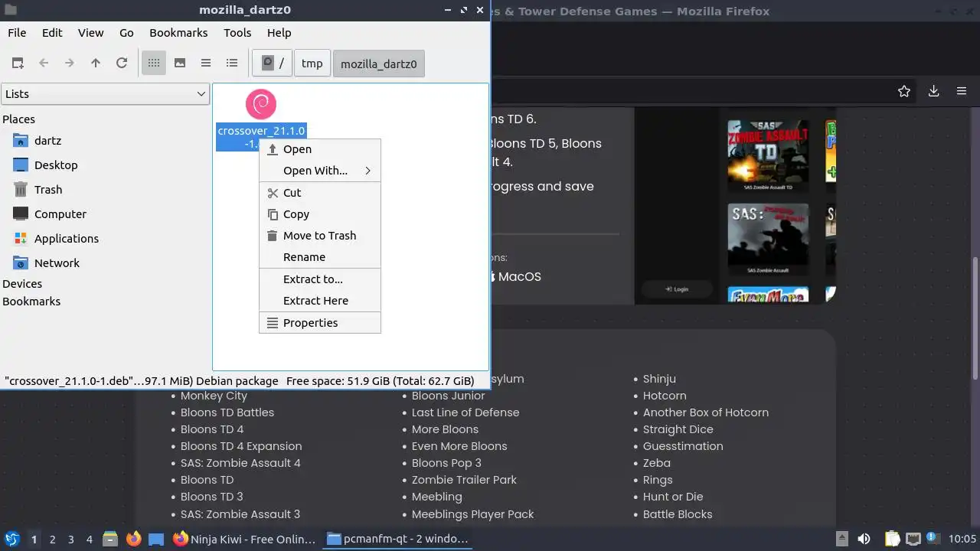This screenshot has height=551, width=980.
Task: Go back in file manager history
Action: pyautogui.click(x=44, y=64)
